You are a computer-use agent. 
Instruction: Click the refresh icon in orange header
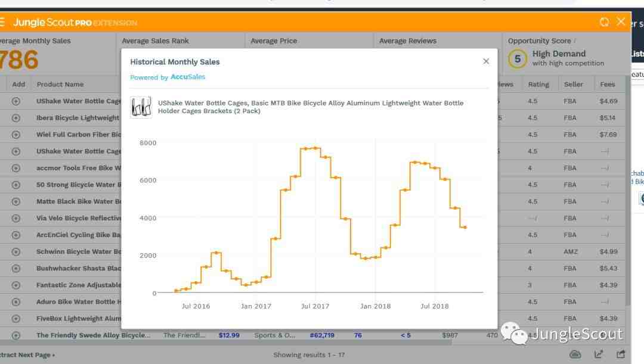coord(603,22)
